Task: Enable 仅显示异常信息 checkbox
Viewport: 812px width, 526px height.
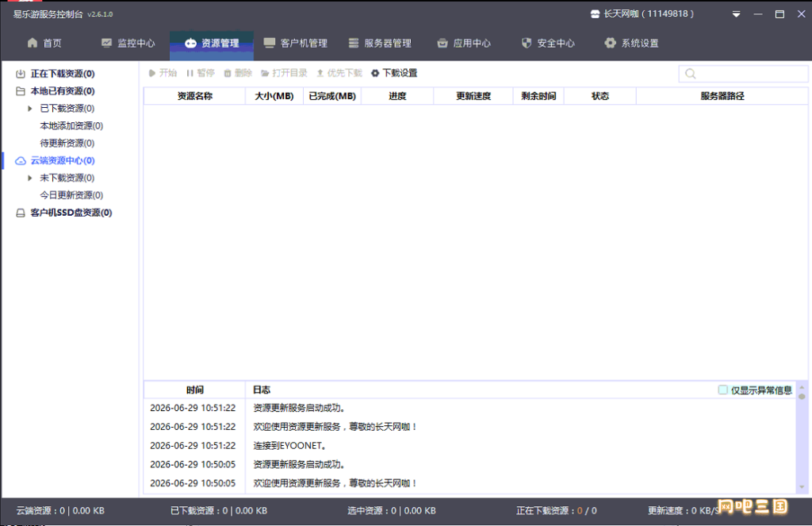Action: coord(723,390)
